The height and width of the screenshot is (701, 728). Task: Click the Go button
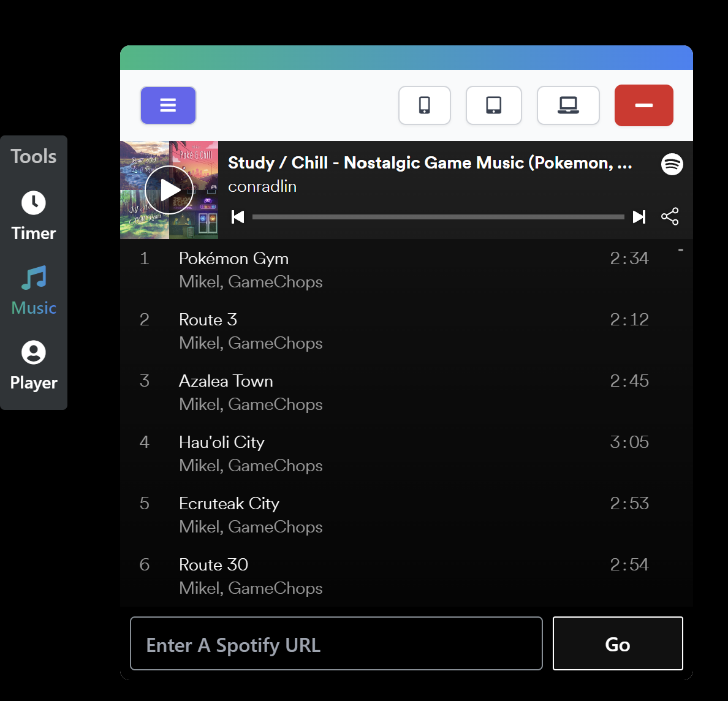coord(618,643)
